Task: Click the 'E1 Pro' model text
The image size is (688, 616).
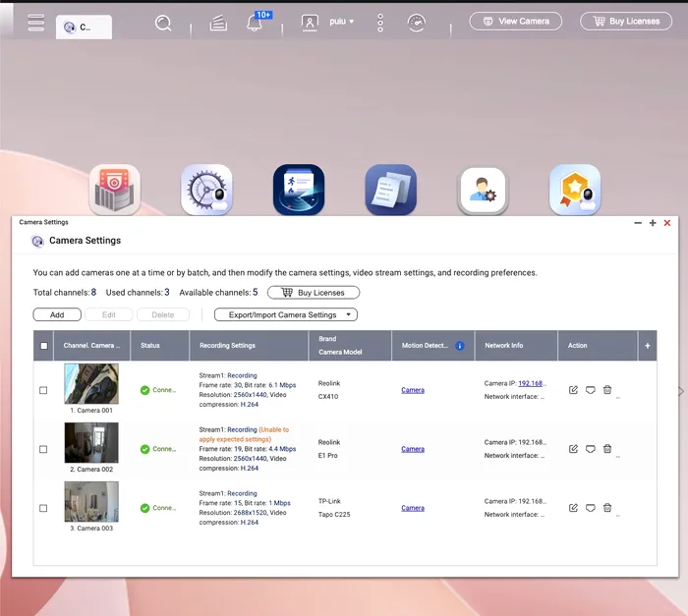Action: coord(327,456)
